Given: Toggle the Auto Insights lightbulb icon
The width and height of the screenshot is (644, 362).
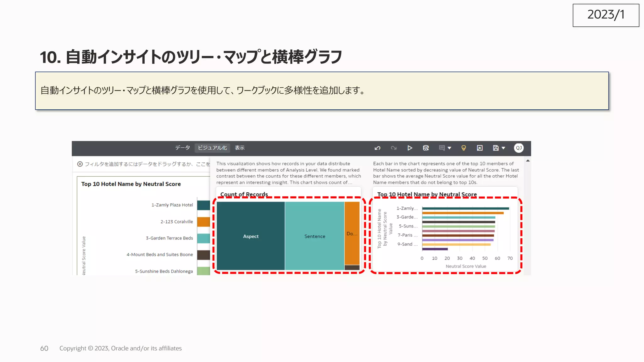Looking at the screenshot, I should [x=464, y=148].
